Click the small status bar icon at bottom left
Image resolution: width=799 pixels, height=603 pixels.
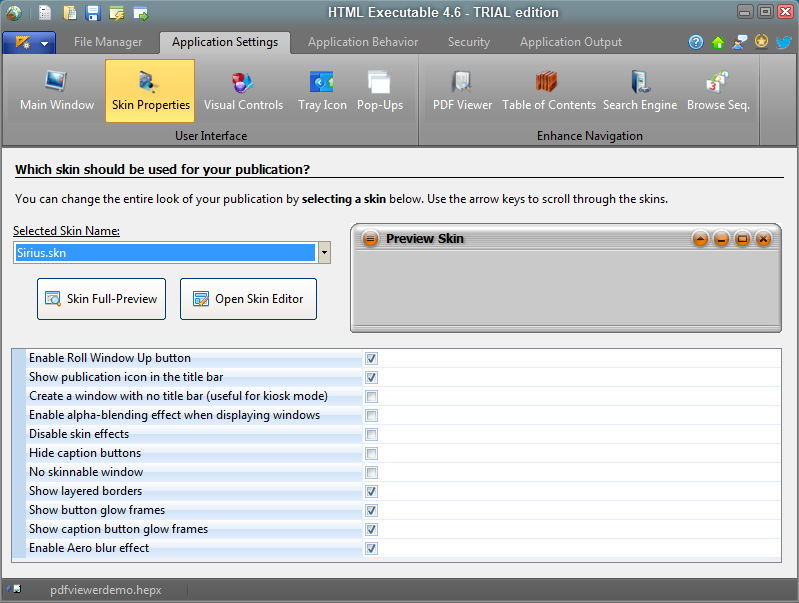pos(15,589)
